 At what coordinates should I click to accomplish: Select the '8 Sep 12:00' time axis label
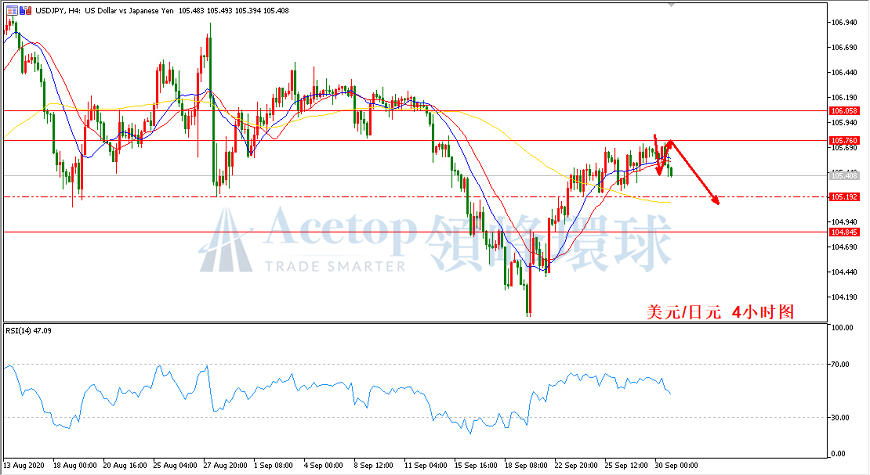[374, 465]
